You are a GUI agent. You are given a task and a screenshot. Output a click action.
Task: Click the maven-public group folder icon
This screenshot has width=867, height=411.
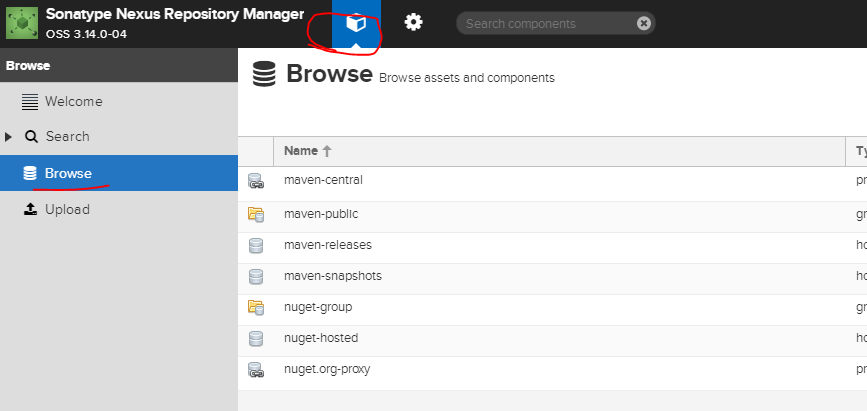coord(255,215)
